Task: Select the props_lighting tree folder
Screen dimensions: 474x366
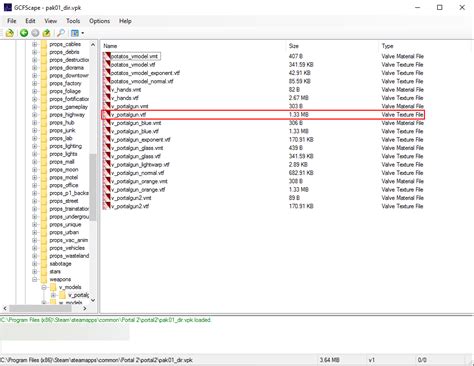Action: pyautogui.click(x=65, y=146)
